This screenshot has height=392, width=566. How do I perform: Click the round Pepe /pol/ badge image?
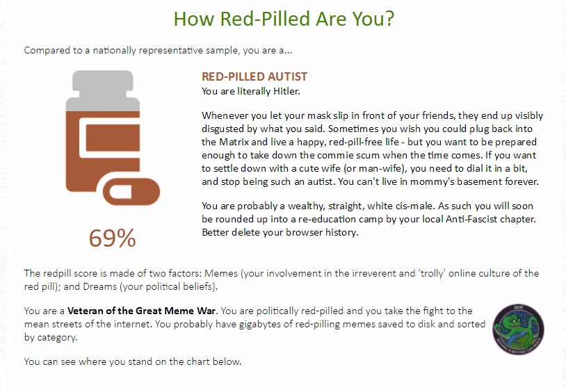[x=518, y=329]
